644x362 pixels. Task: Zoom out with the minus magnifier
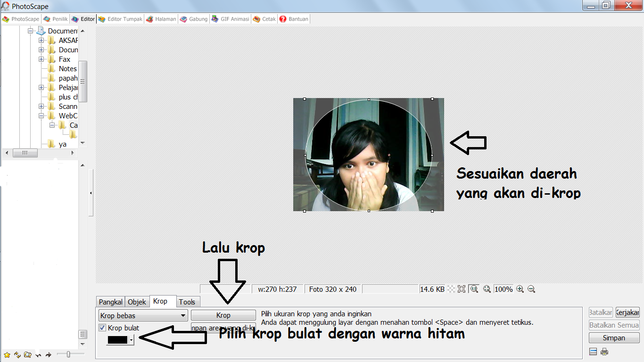click(531, 289)
